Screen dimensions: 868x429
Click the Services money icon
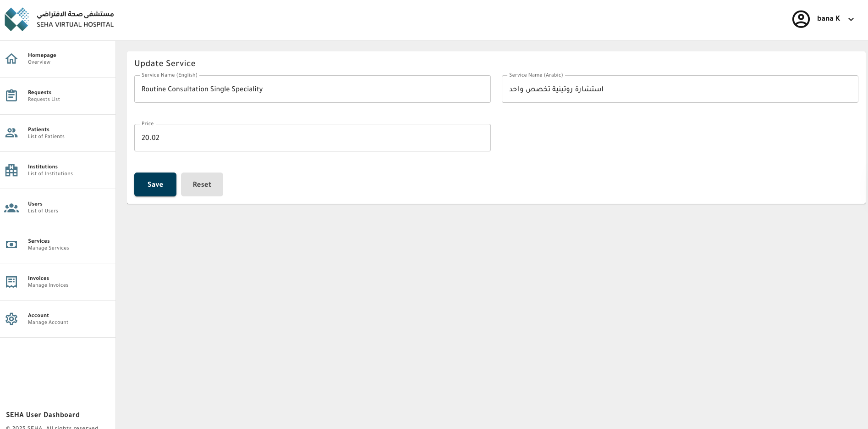point(11,245)
